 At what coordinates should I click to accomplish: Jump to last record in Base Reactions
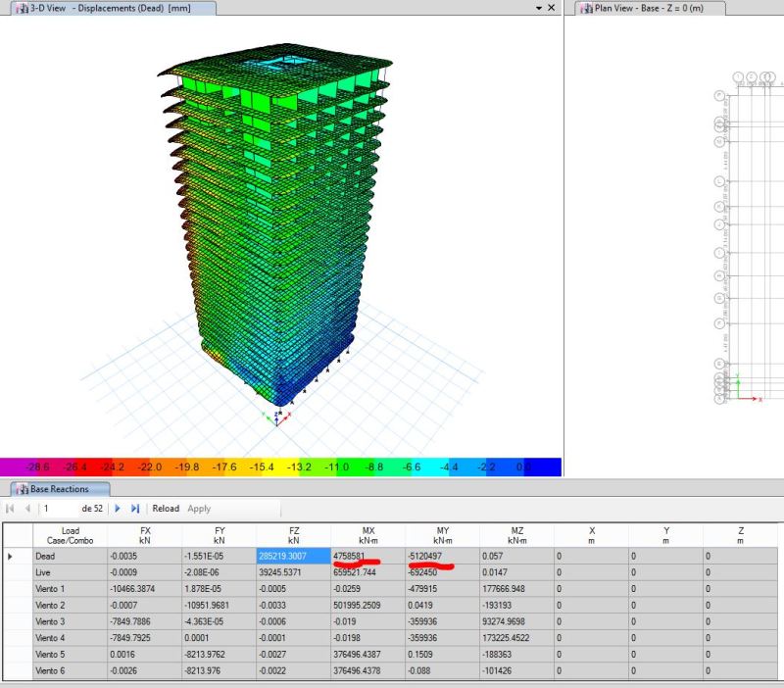click(x=135, y=509)
